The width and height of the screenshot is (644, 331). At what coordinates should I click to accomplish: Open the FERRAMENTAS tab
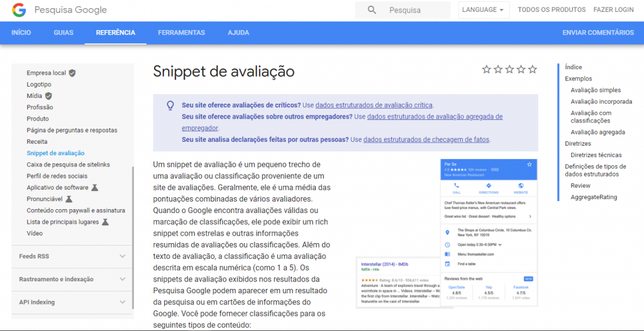pyautogui.click(x=182, y=33)
